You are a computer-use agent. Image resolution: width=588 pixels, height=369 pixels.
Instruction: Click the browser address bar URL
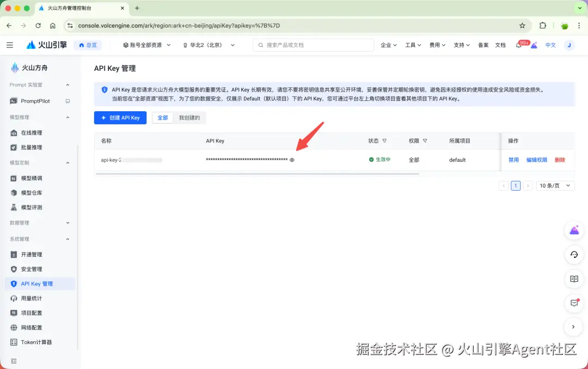(x=179, y=26)
